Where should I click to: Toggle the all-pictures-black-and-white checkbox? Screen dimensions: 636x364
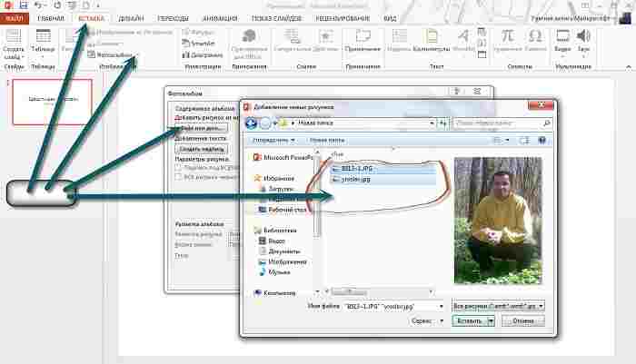pos(178,177)
